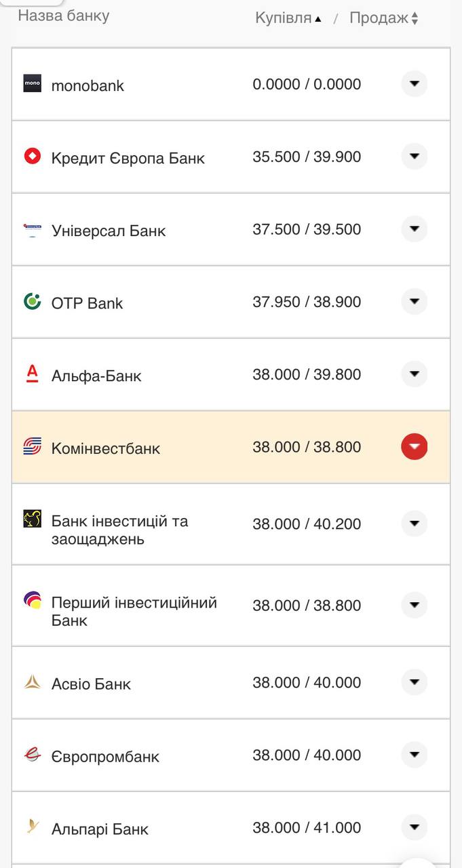
Task: Click the Європромбанк logo
Action: (x=33, y=755)
